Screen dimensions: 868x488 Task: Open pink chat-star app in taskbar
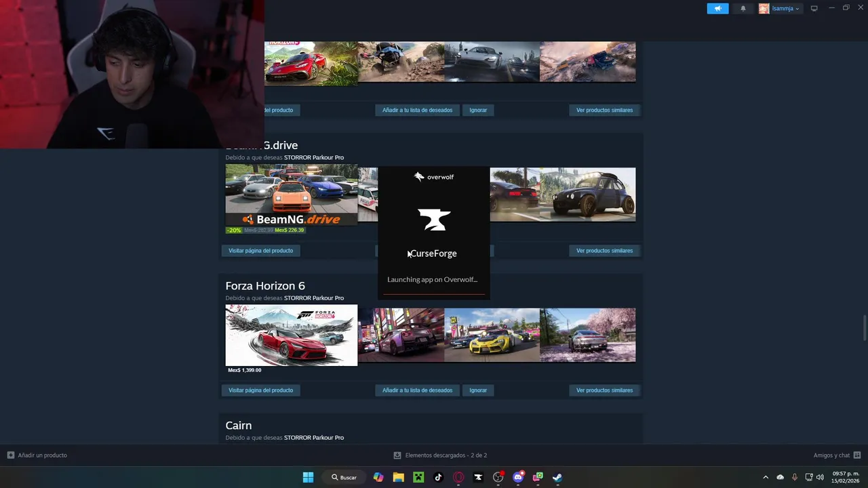click(x=538, y=477)
